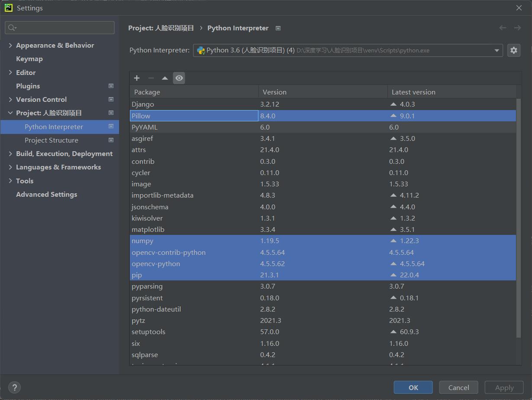Open Project Structure page
The image size is (532, 400).
tap(52, 140)
